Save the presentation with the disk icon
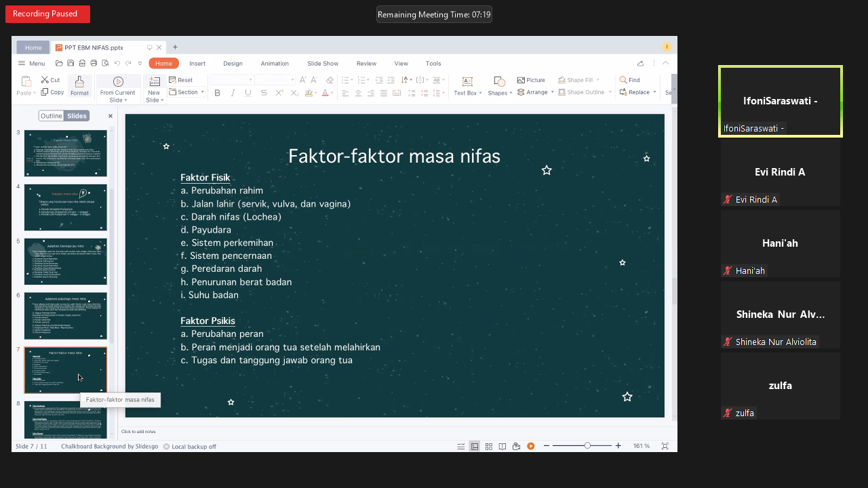The width and height of the screenshot is (868, 488). point(71,63)
